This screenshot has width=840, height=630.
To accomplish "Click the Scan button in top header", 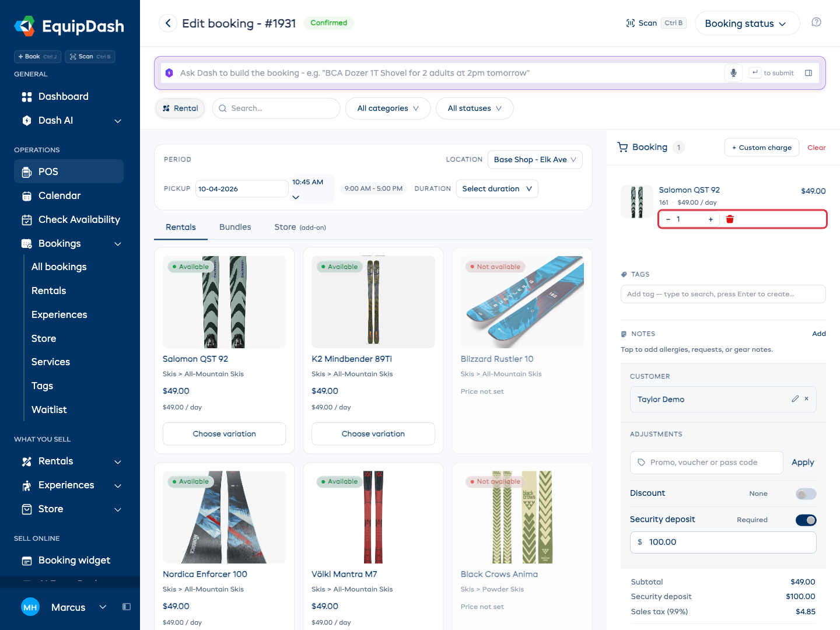I will pyautogui.click(x=656, y=23).
